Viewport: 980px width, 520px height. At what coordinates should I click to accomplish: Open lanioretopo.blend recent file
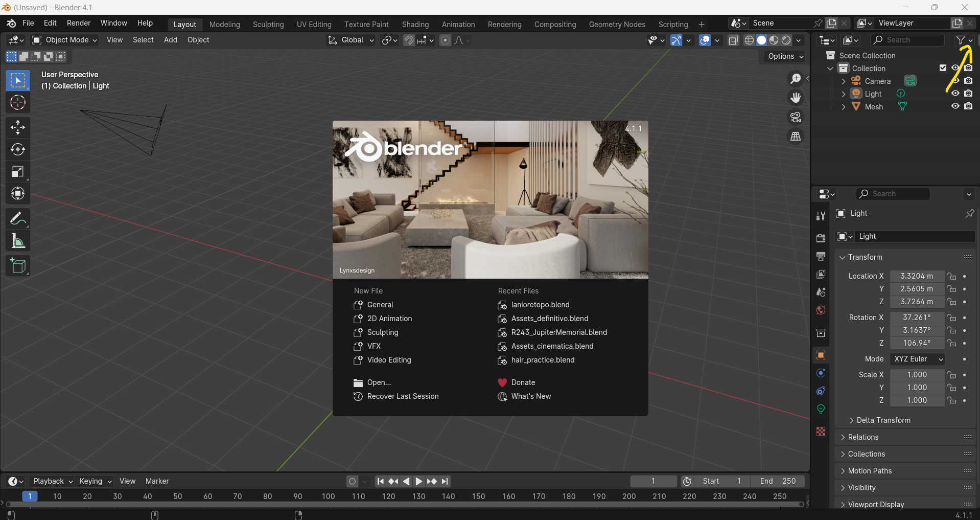540,305
